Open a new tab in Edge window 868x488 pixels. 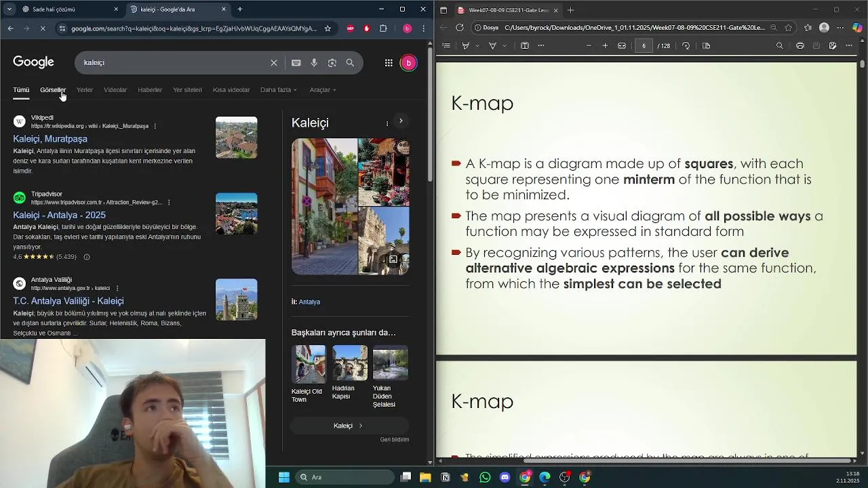pyautogui.click(x=570, y=10)
